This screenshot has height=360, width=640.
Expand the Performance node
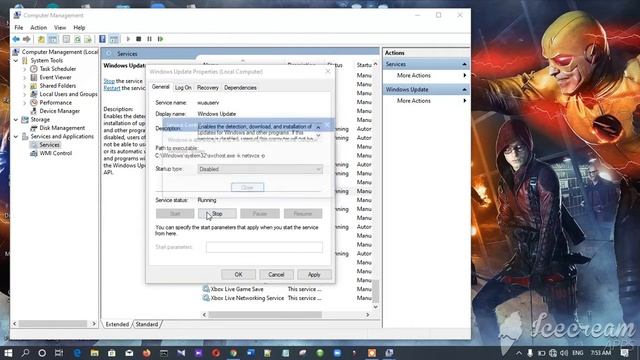tap(24, 103)
